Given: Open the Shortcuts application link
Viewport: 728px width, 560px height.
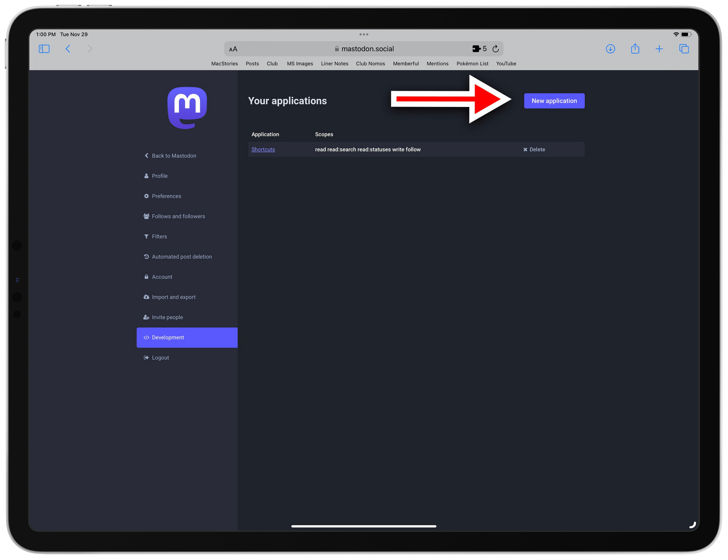Looking at the screenshot, I should [263, 150].
